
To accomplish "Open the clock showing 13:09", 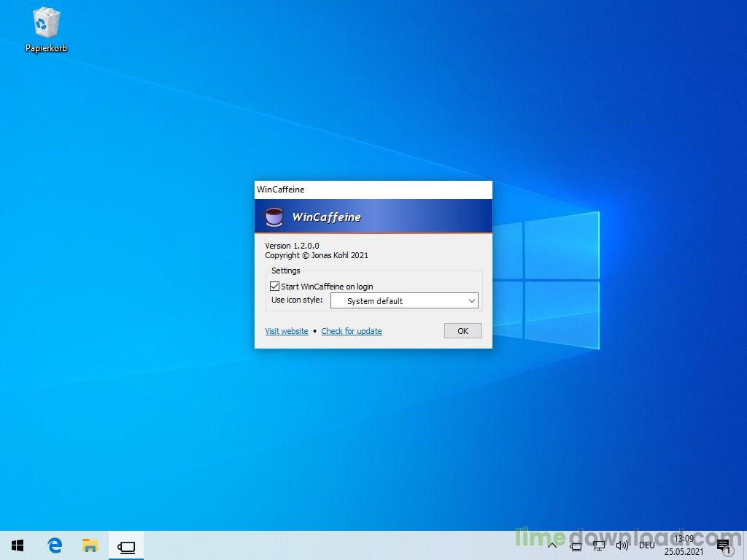I will (684, 545).
